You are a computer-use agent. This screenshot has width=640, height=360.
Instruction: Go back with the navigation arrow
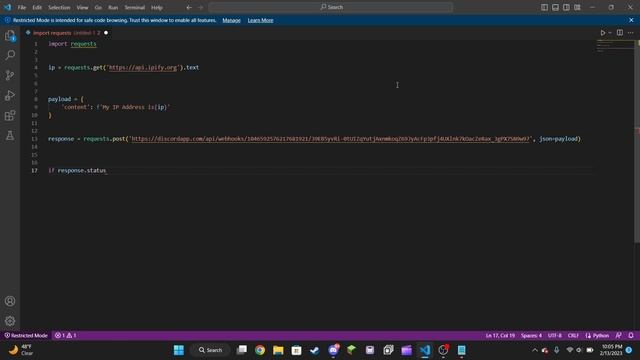pyautogui.click(x=189, y=7)
